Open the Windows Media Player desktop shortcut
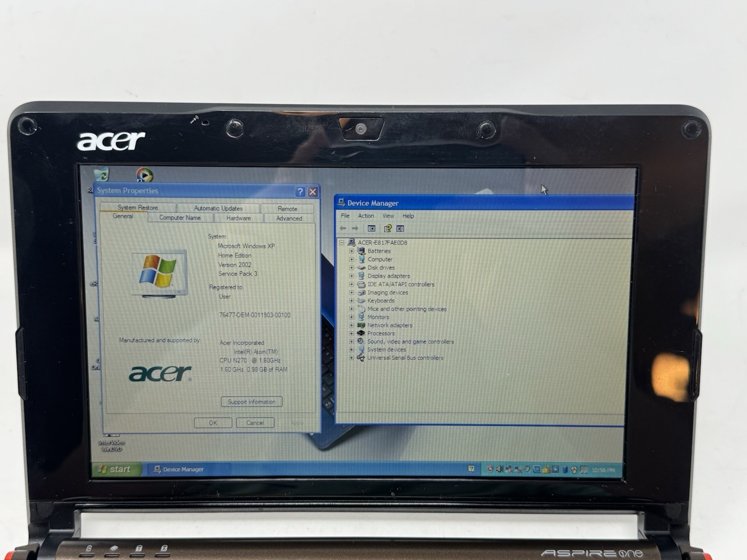The height and width of the screenshot is (560, 747). [144, 175]
